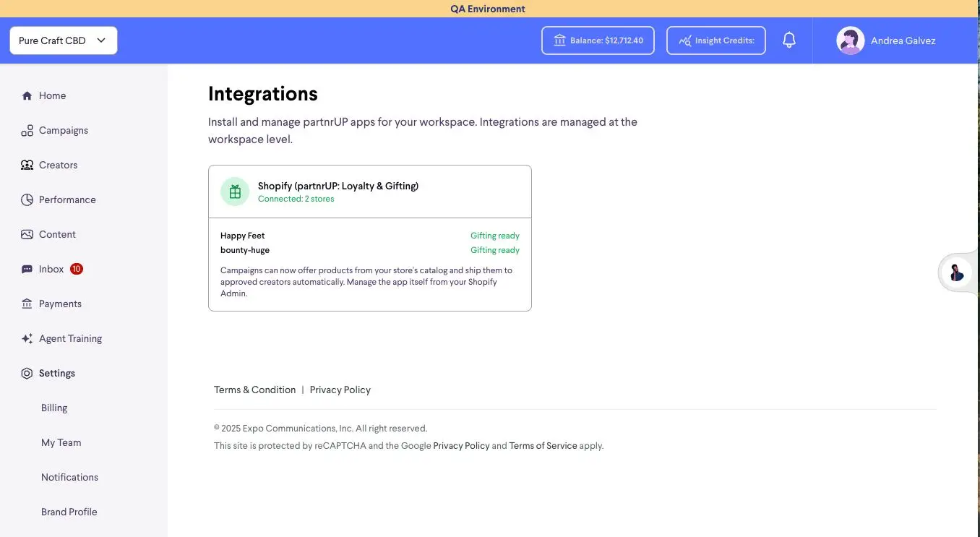Image resolution: width=980 pixels, height=537 pixels.
Task: Select the Happy Feet store row
Action: (x=370, y=236)
